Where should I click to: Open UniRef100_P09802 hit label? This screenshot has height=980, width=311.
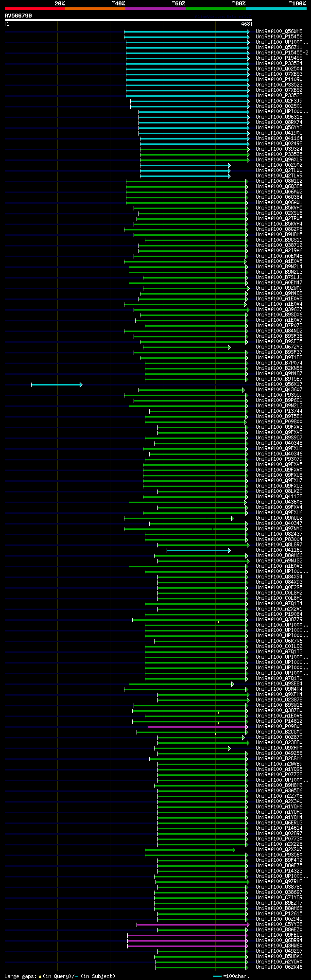tap(279, 726)
